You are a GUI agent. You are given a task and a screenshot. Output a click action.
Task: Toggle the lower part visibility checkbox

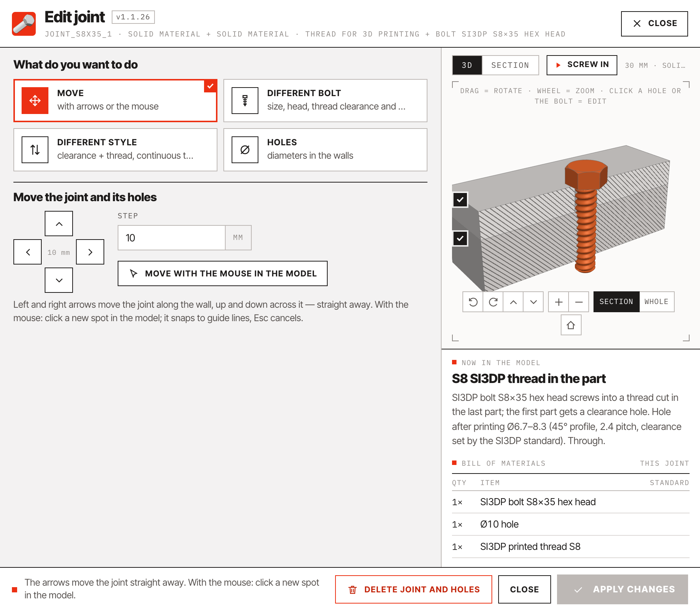click(460, 238)
